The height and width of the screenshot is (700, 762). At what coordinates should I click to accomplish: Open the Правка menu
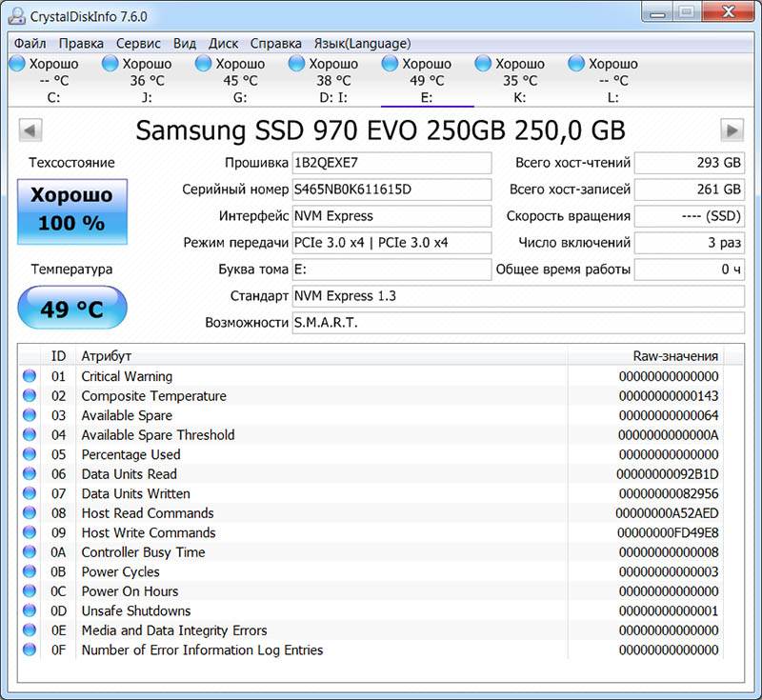click(81, 44)
